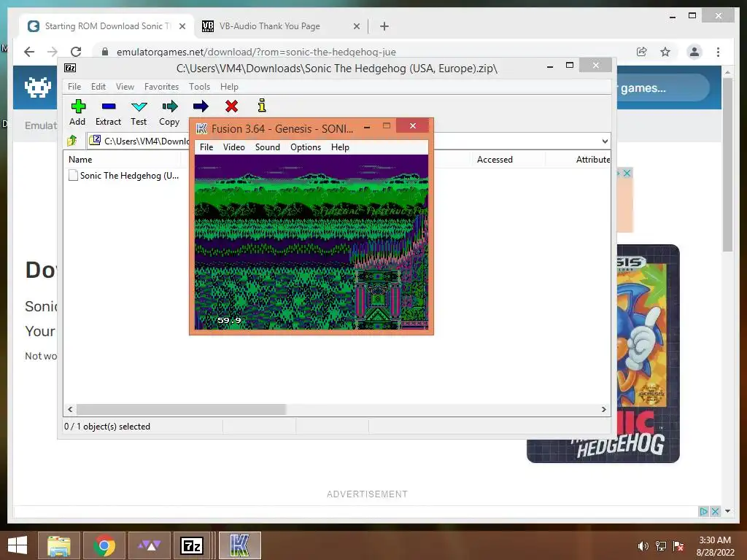Image resolution: width=747 pixels, height=560 pixels.
Task: Open the File menu in Fusion
Action: click(206, 147)
